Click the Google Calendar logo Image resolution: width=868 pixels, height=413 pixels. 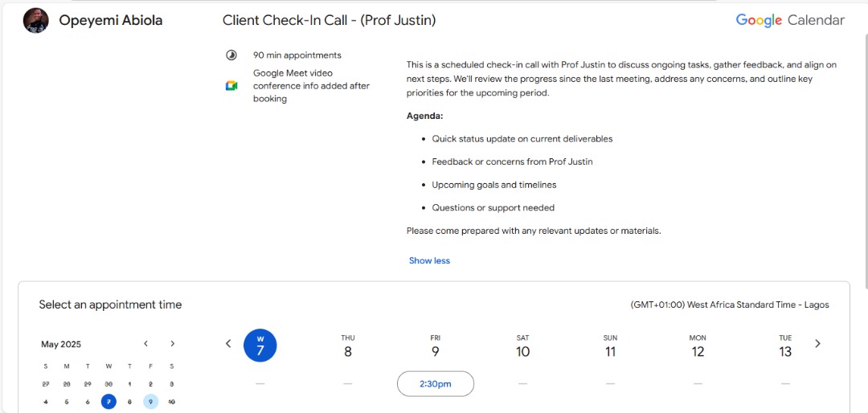[790, 20]
